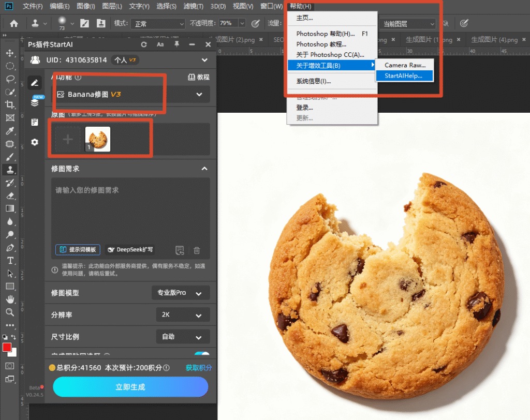Choose Camera Raw... in the submenu
This screenshot has width=530, height=420.
tap(404, 65)
